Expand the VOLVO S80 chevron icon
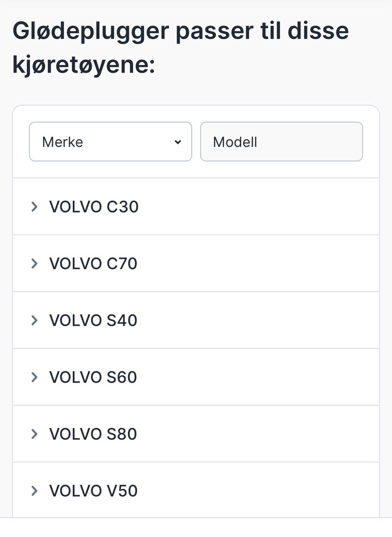The width and height of the screenshot is (392, 537). click(x=34, y=434)
